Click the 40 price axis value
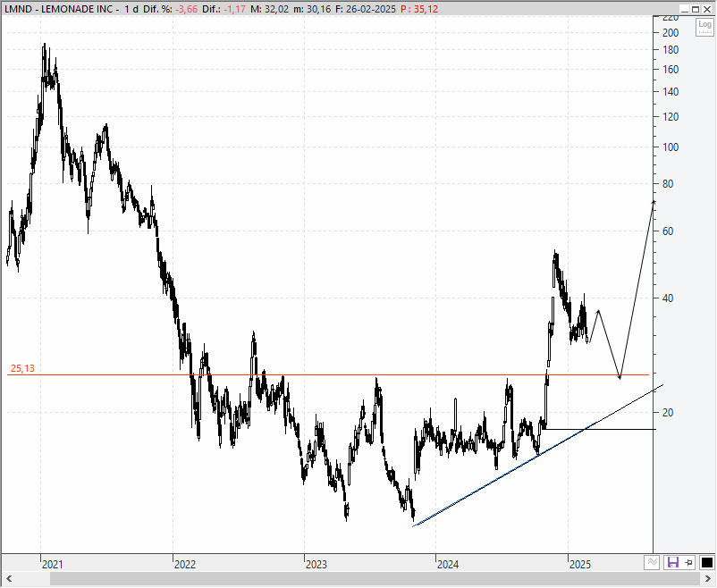Screen dimensions: 717x588 [x=668, y=298]
